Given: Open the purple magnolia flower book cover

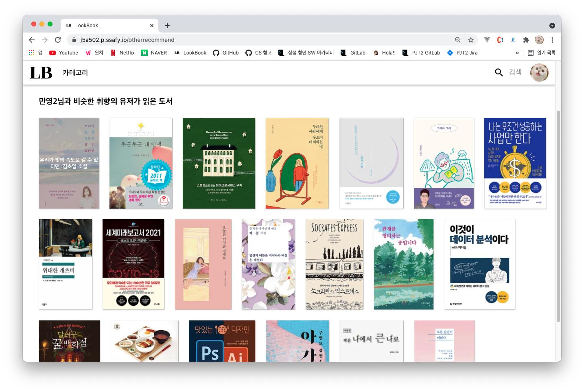Looking at the screenshot, I should tap(268, 264).
